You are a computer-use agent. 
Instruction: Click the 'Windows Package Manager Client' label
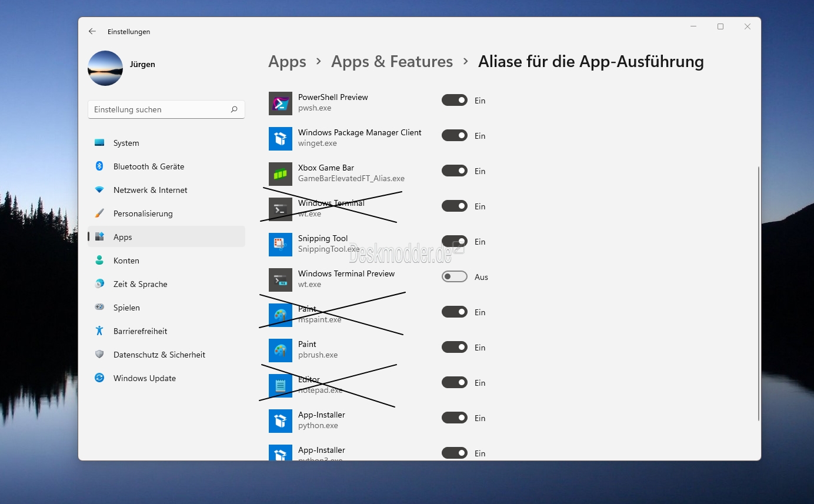tap(359, 132)
